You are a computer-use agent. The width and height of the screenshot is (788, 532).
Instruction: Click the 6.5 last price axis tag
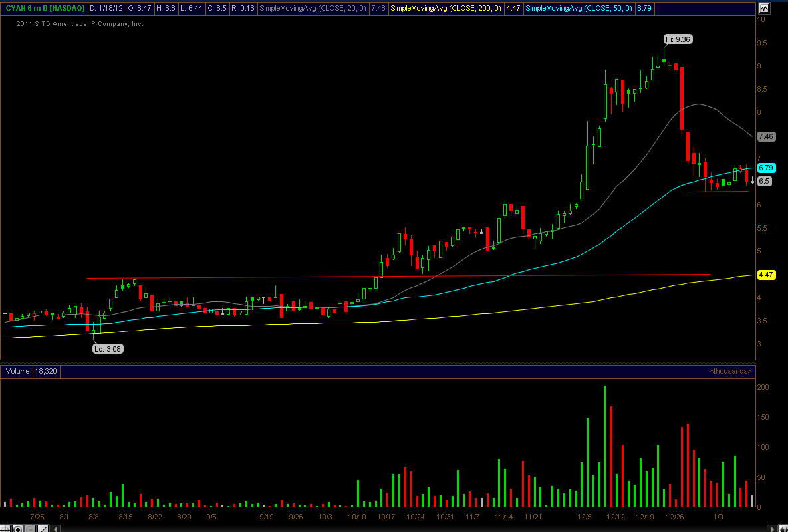point(764,182)
